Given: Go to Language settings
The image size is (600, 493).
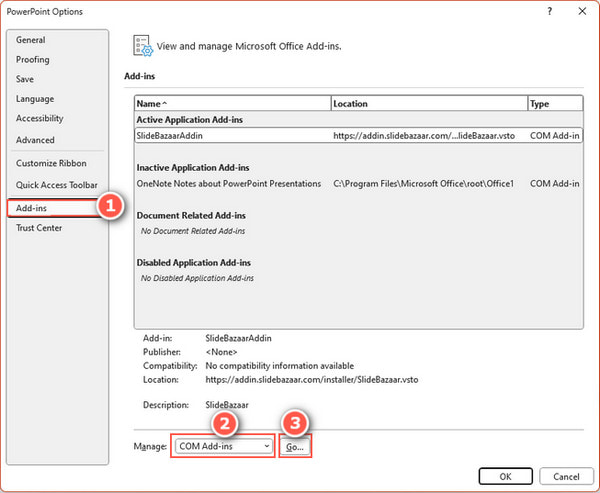Looking at the screenshot, I should pyautogui.click(x=35, y=99).
